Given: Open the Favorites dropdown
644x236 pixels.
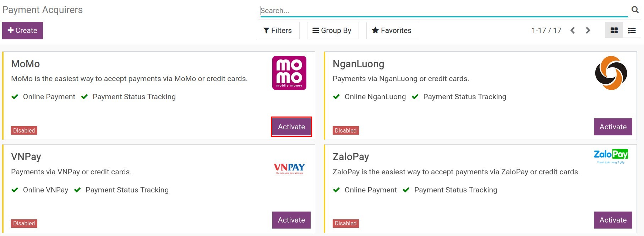Looking at the screenshot, I should [392, 30].
